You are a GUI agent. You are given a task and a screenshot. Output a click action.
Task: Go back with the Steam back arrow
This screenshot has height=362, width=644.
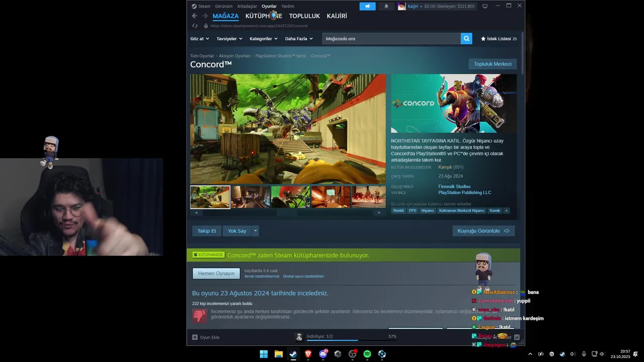(x=195, y=16)
